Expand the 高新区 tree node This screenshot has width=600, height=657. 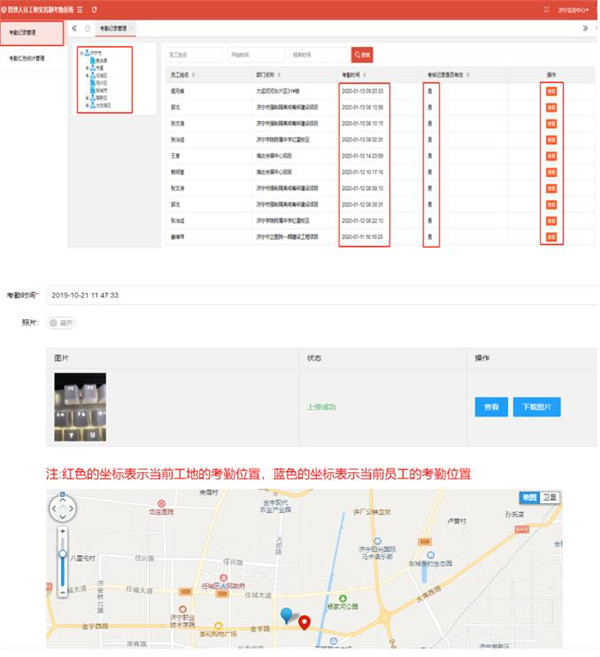(87, 98)
